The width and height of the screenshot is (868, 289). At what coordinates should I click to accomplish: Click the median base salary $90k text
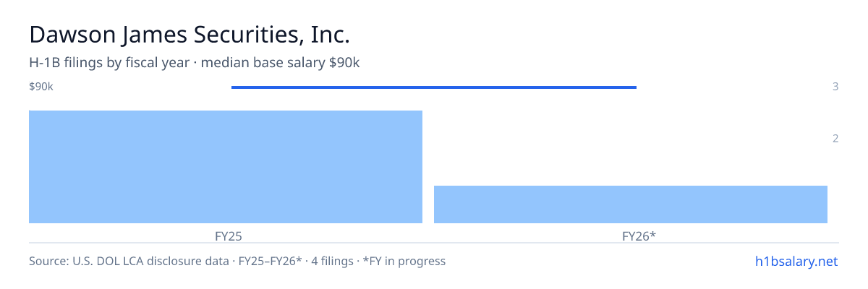280,63
